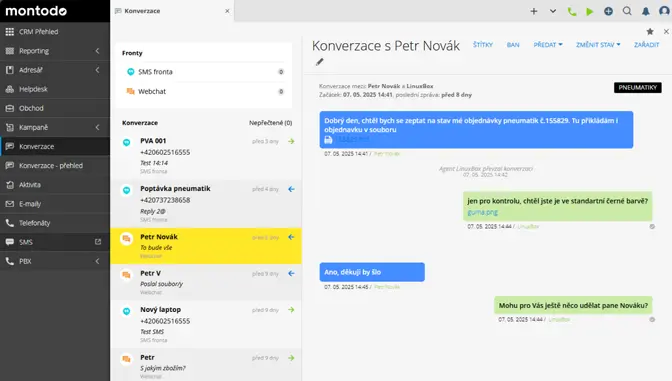Click the plus icon in the top bar
Screen dimensions: 672x381
pyautogui.click(x=534, y=12)
